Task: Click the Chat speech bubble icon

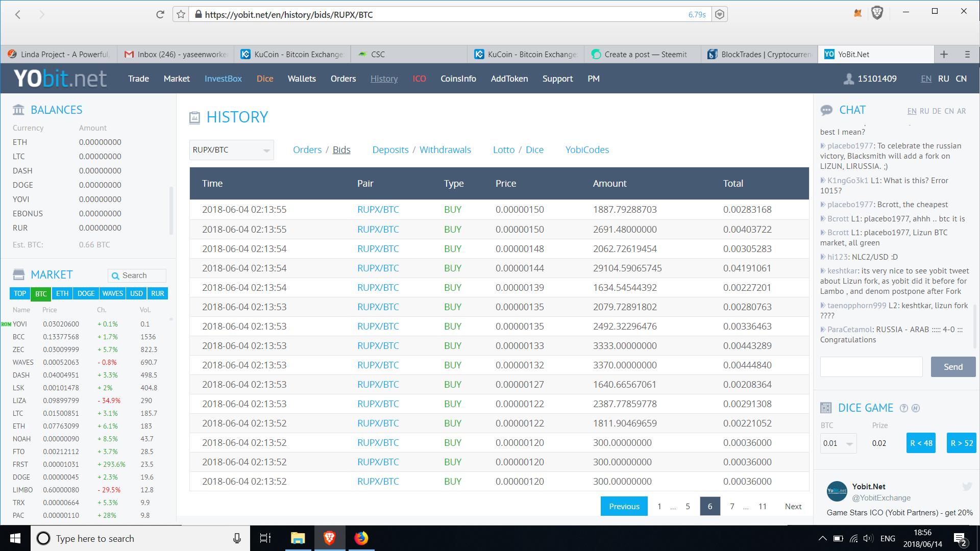Action: coord(826,110)
